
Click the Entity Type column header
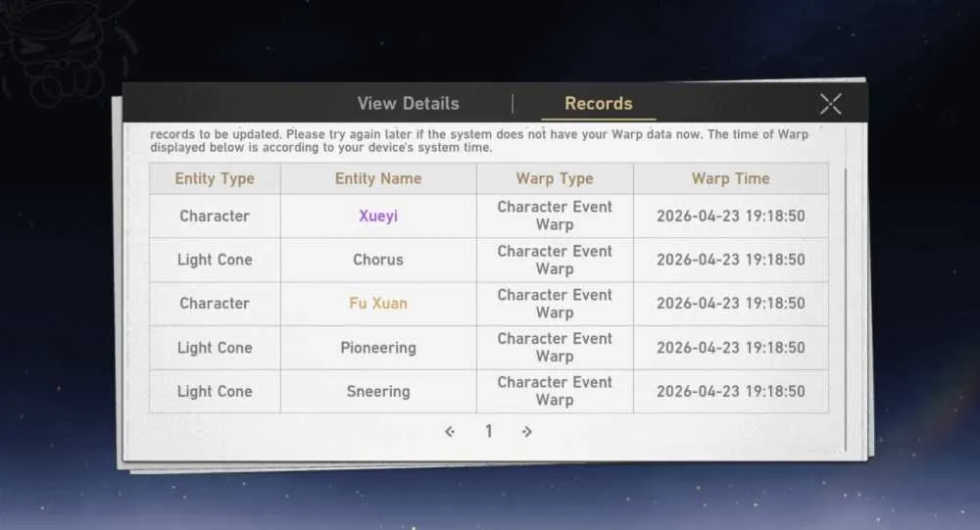[215, 178]
